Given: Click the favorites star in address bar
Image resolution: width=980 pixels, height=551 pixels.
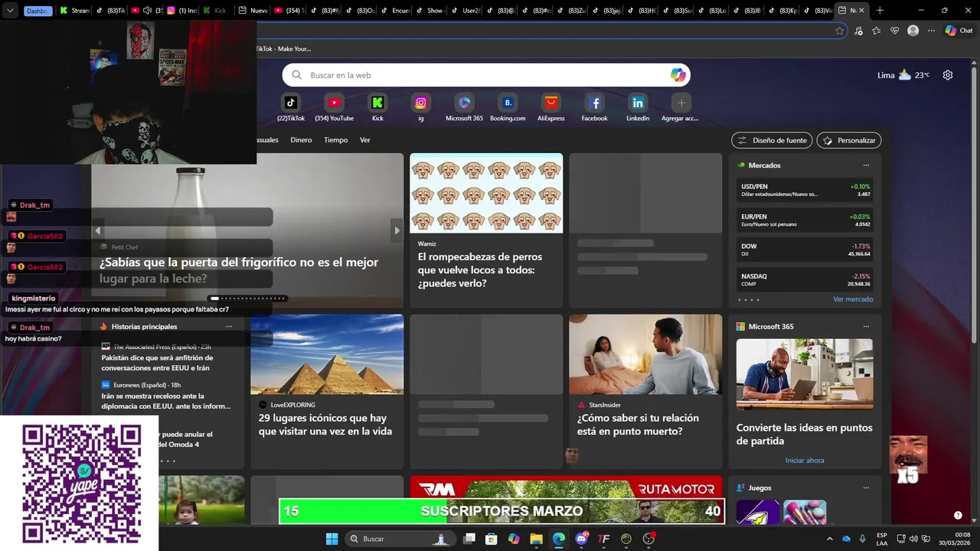Looking at the screenshot, I should pos(840,31).
